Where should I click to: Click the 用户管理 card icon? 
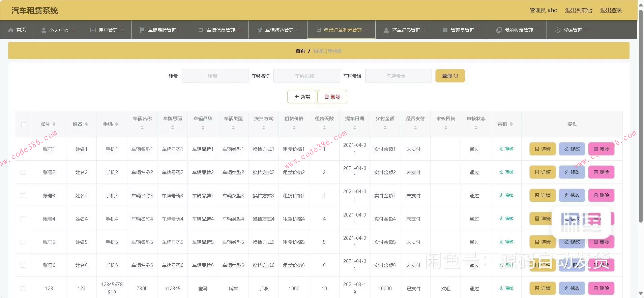[93, 30]
